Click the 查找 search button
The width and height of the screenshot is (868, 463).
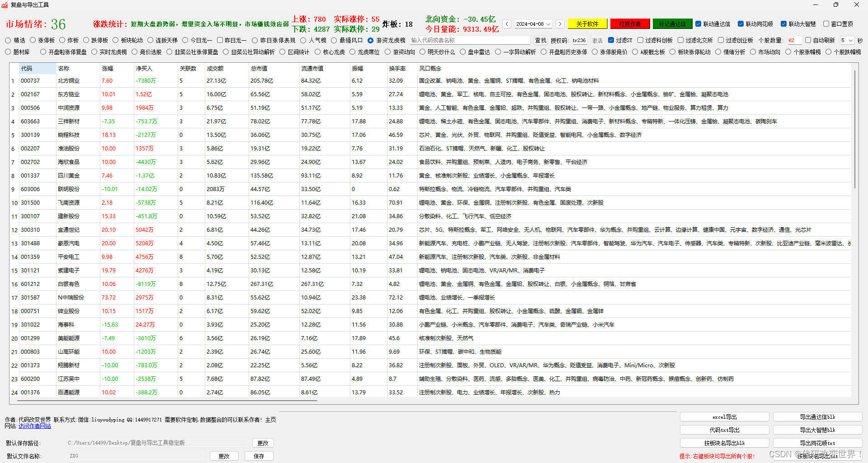click(541, 40)
